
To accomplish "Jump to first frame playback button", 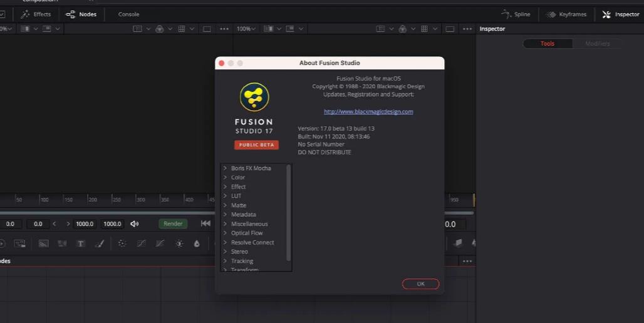I will (205, 223).
